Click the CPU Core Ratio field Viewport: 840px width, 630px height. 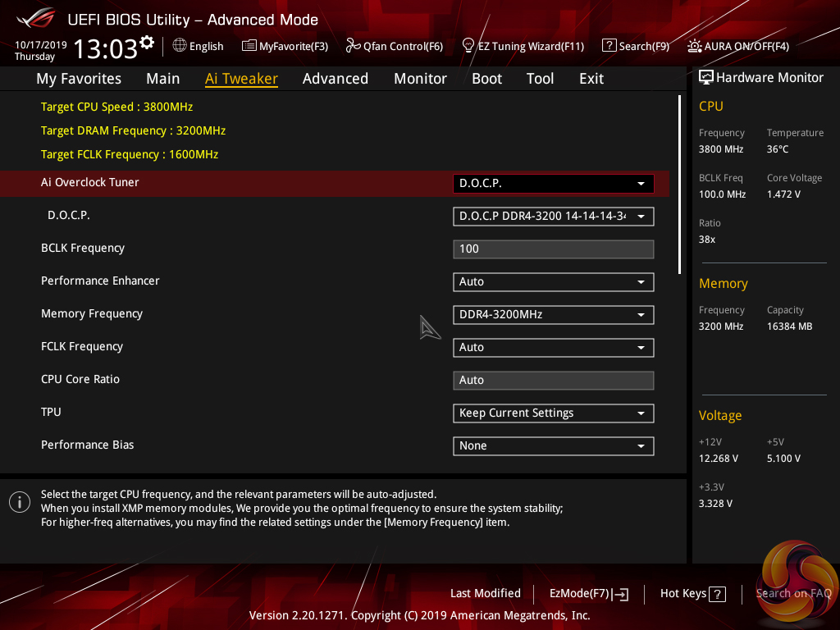point(554,381)
